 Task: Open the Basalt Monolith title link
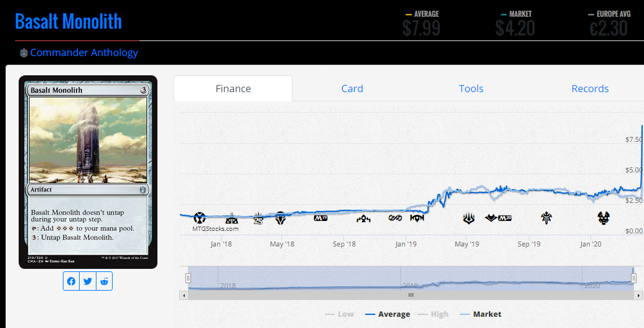coord(68,21)
